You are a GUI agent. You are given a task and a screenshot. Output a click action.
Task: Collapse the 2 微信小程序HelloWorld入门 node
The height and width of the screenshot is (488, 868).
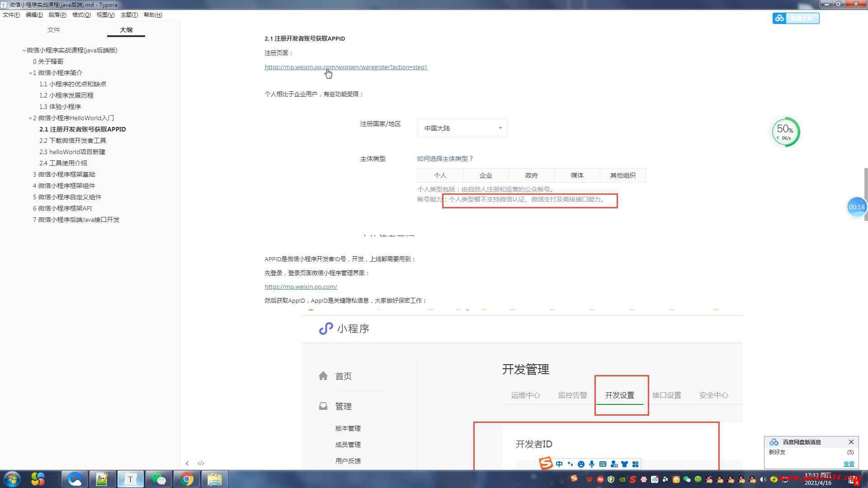tap(30, 118)
